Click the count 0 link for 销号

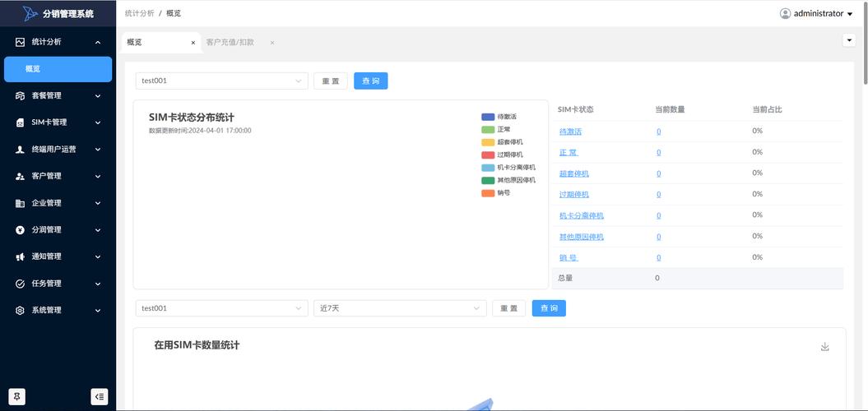click(x=658, y=258)
